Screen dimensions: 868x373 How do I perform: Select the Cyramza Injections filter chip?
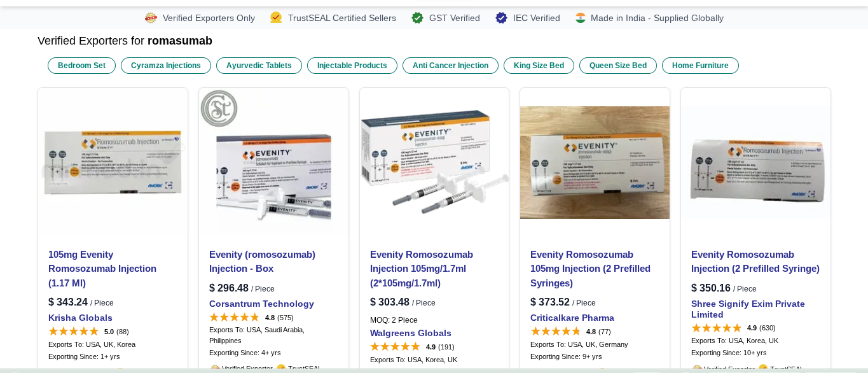click(166, 66)
